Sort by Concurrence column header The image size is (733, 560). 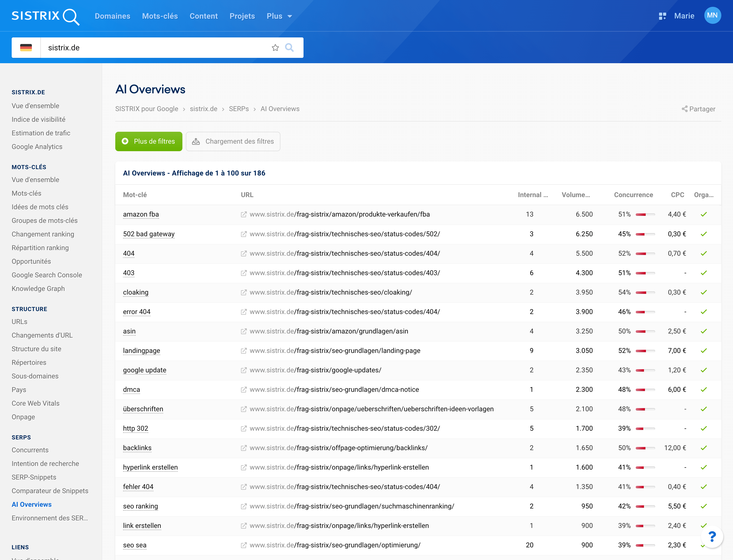pyautogui.click(x=633, y=195)
